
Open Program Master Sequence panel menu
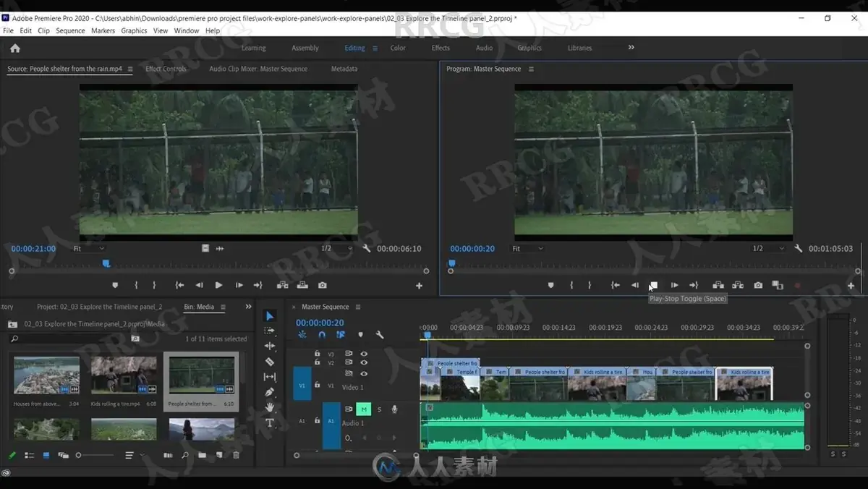[531, 69]
